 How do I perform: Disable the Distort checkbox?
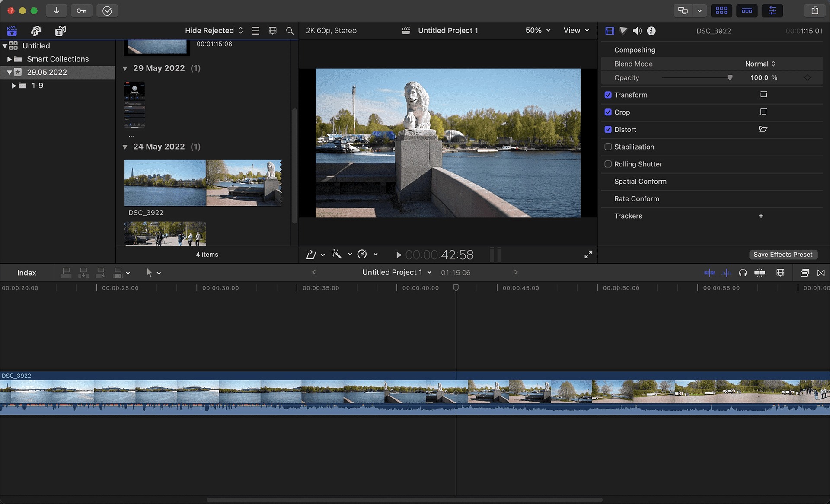(608, 129)
